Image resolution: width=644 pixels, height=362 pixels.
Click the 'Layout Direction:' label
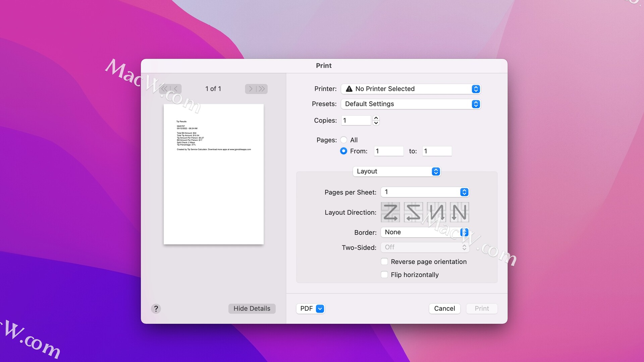[351, 213]
